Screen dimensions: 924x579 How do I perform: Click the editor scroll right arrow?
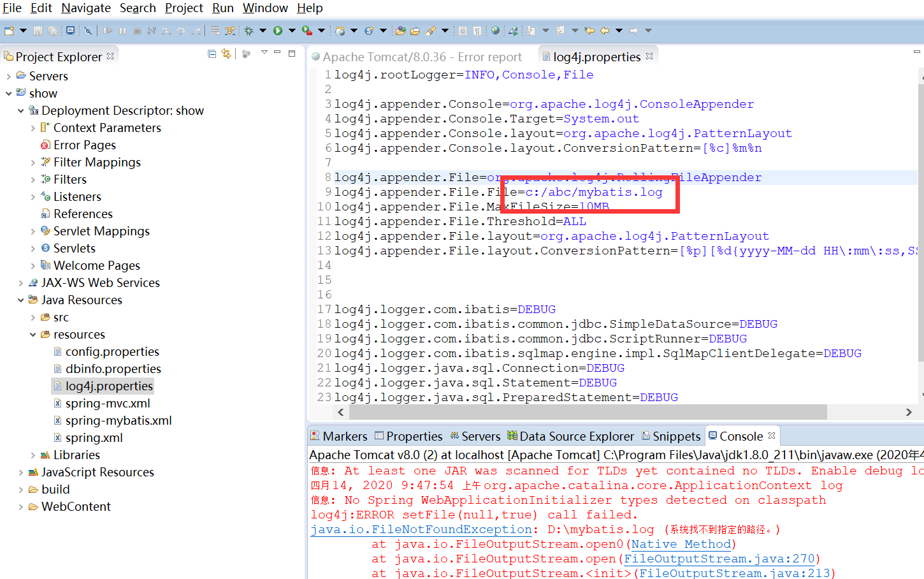(x=909, y=412)
